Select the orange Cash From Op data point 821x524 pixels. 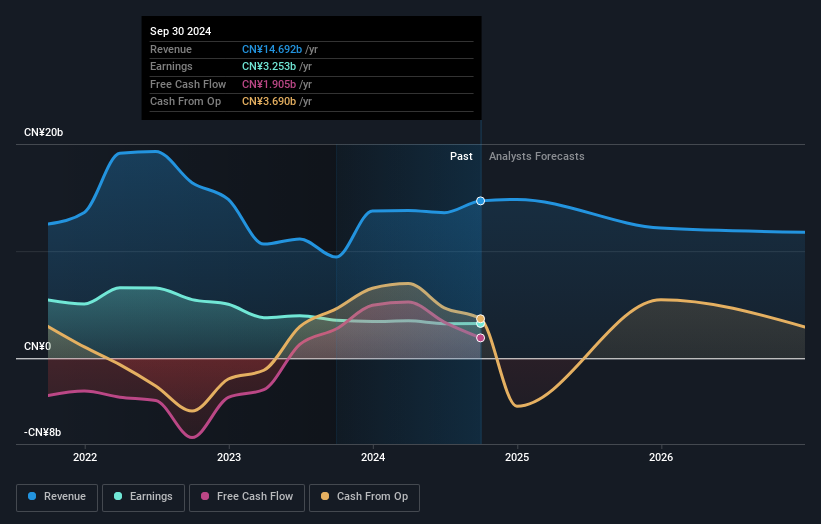(x=480, y=318)
